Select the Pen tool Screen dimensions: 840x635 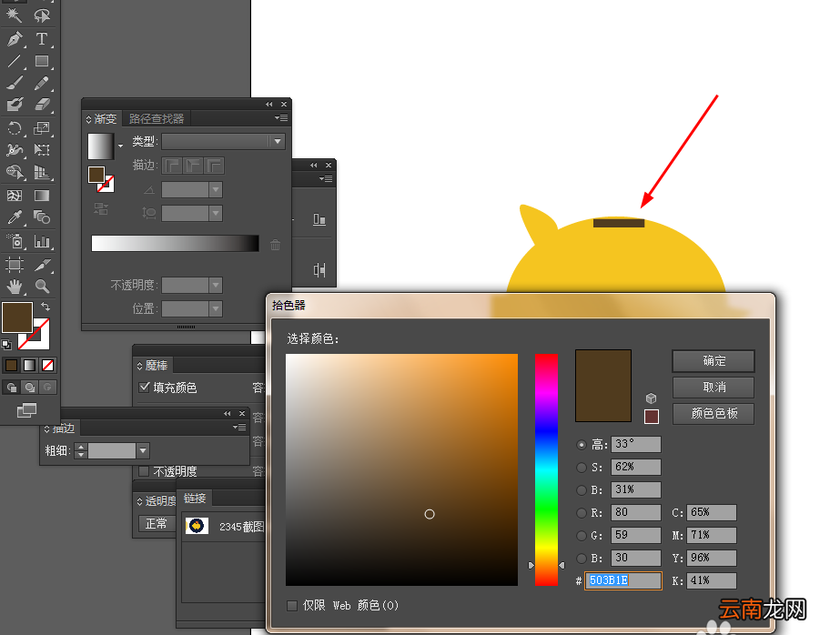point(14,38)
